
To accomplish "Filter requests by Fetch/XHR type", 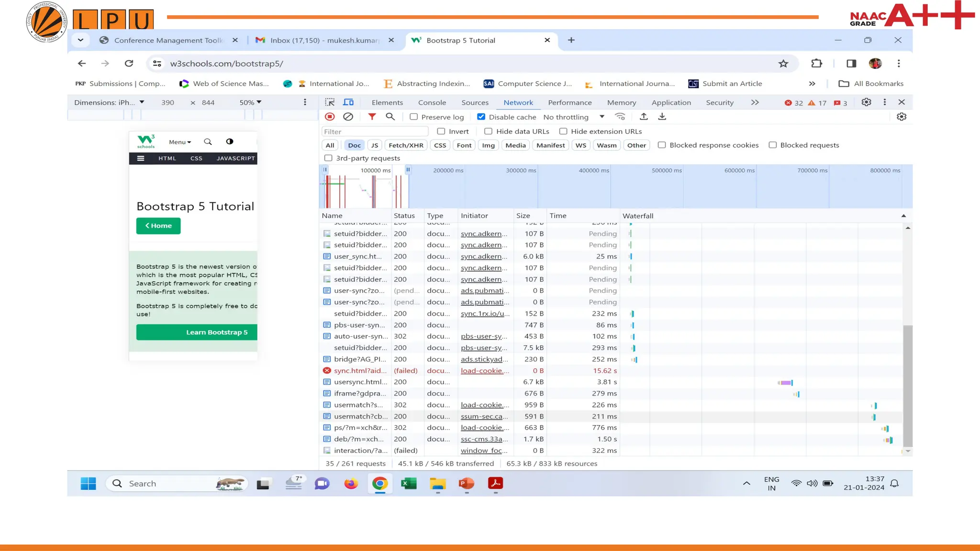I will coord(406,145).
